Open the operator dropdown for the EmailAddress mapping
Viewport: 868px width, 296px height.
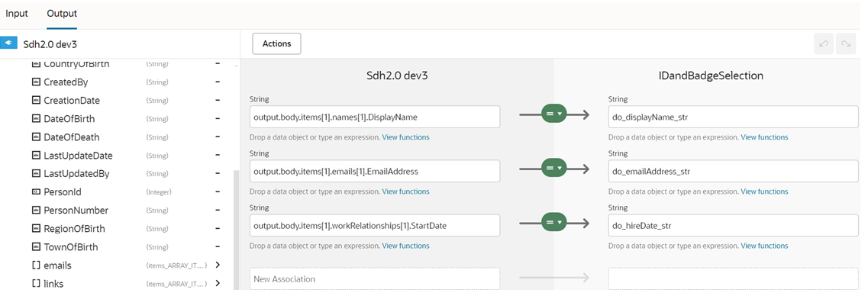tap(553, 168)
